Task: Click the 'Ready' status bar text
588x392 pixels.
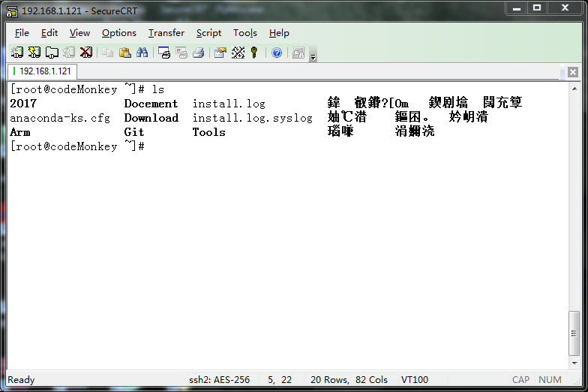Action: [x=21, y=380]
